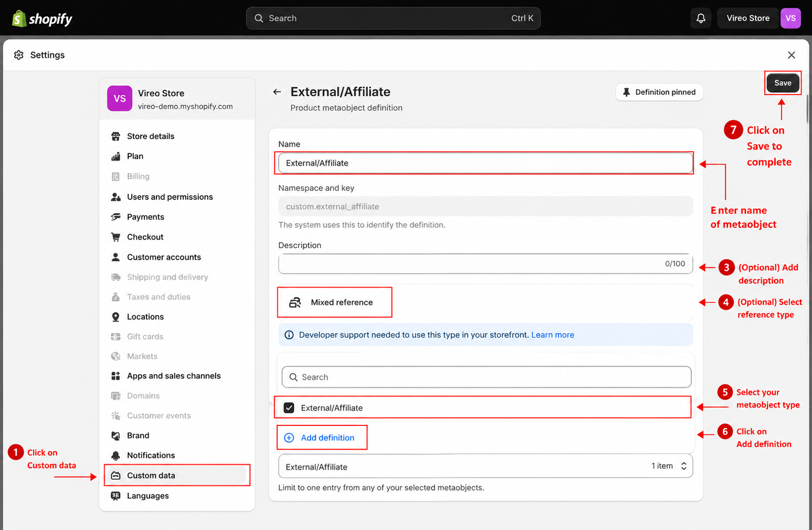
Task: Click the VS avatar in top bar
Action: [x=790, y=18]
